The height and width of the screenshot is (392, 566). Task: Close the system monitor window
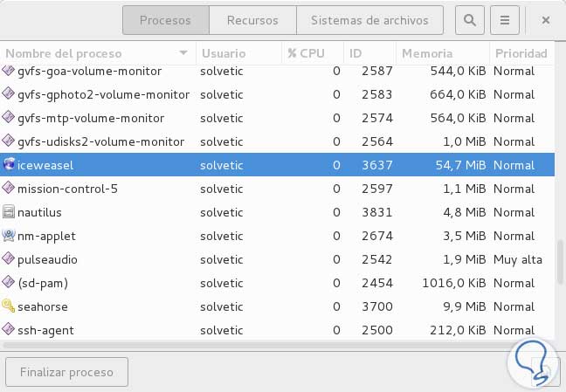click(546, 19)
